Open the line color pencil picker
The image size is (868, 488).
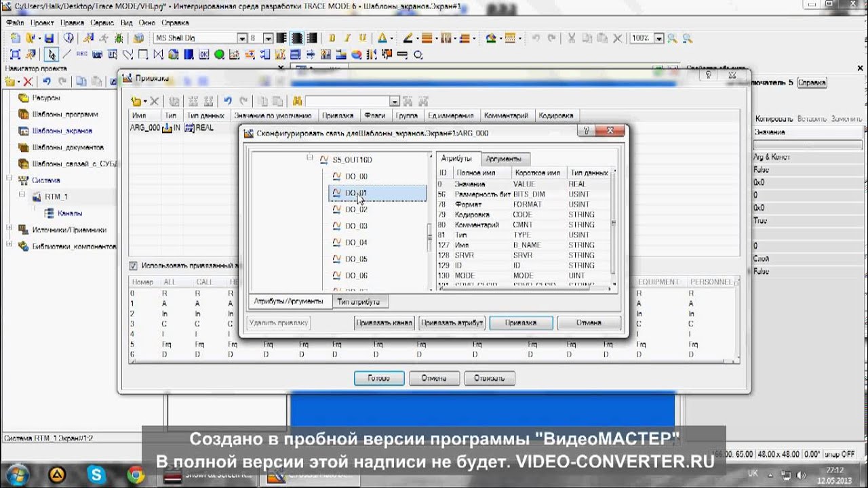point(407,38)
